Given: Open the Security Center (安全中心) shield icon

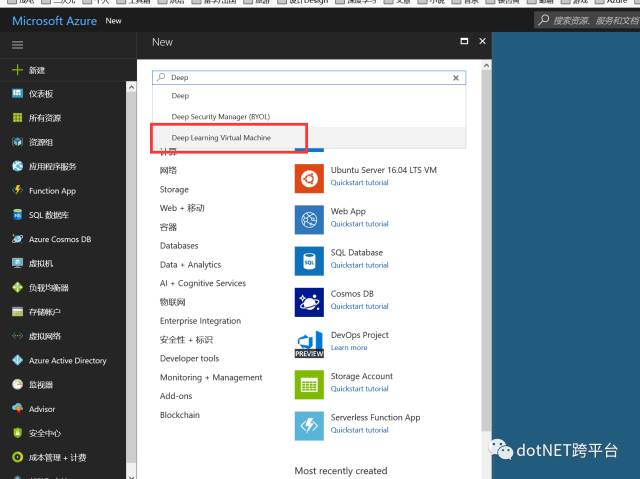Looking at the screenshot, I should 17,433.
